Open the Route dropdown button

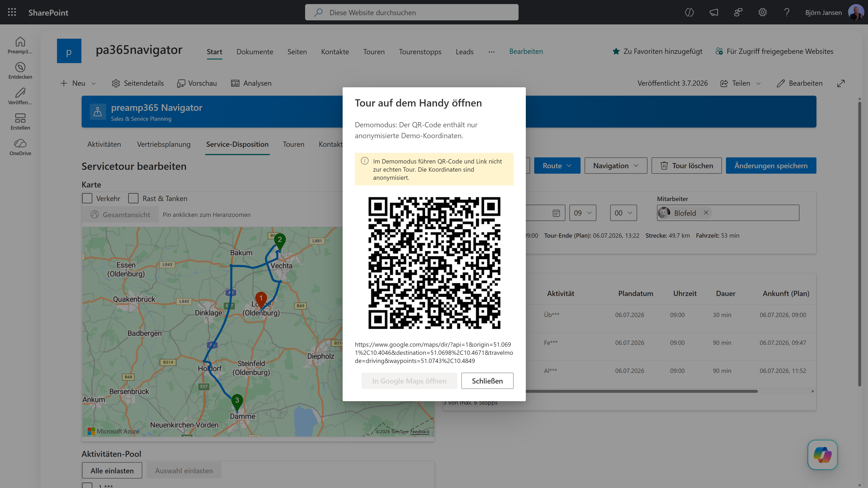pyautogui.click(x=557, y=166)
